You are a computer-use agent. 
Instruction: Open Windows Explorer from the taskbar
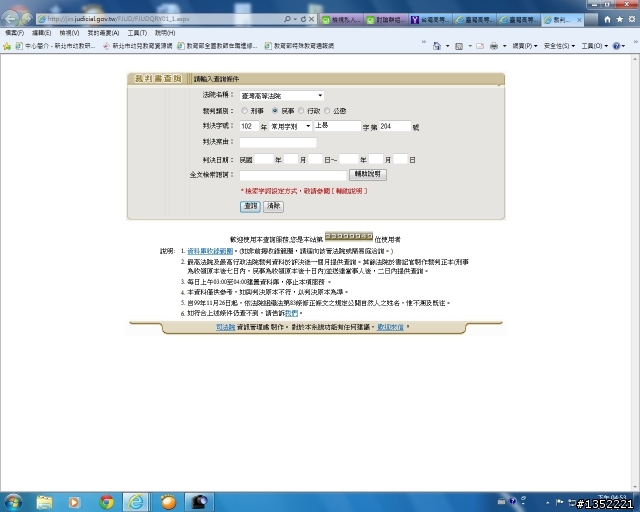click(x=44, y=502)
